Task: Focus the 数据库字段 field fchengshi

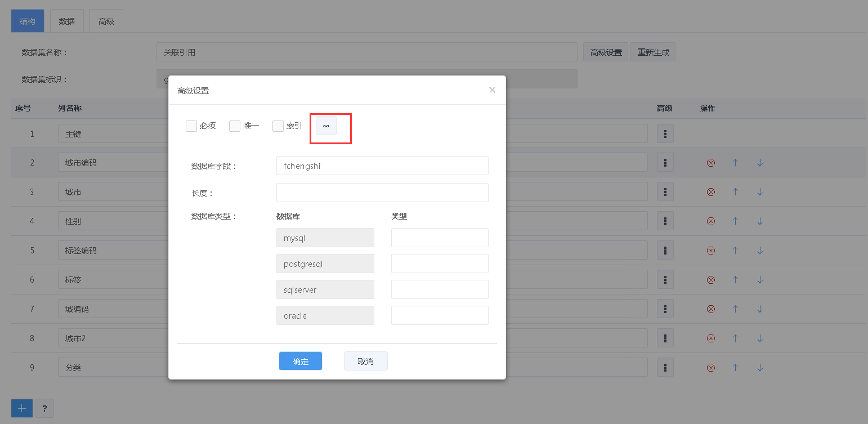Action: point(382,166)
